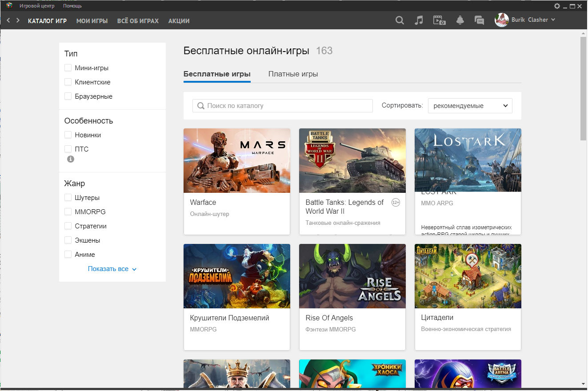This screenshot has width=588, height=391.
Task: Switch to Бесплатные игры tab
Action: pyautogui.click(x=217, y=74)
